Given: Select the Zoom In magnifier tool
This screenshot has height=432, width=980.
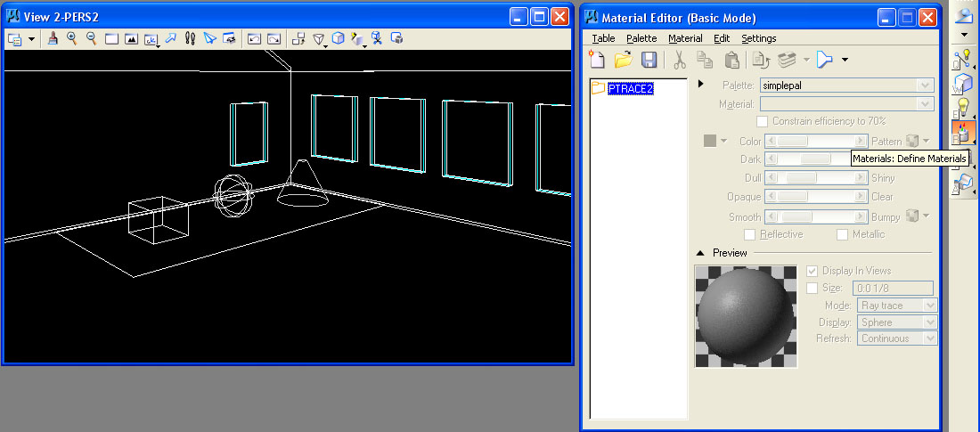Looking at the screenshot, I should pyautogui.click(x=72, y=39).
